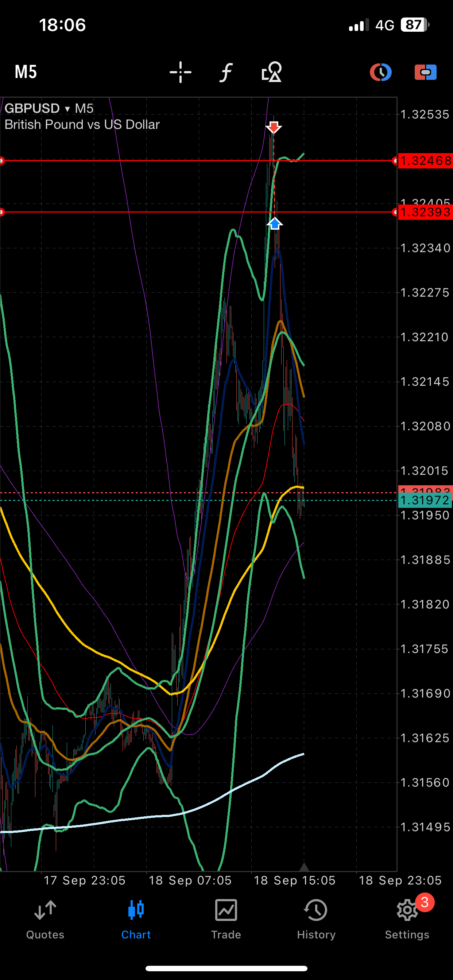Open the drawing objects shapes icon
This screenshot has width=453, height=980.
click(x=272, y=72)
